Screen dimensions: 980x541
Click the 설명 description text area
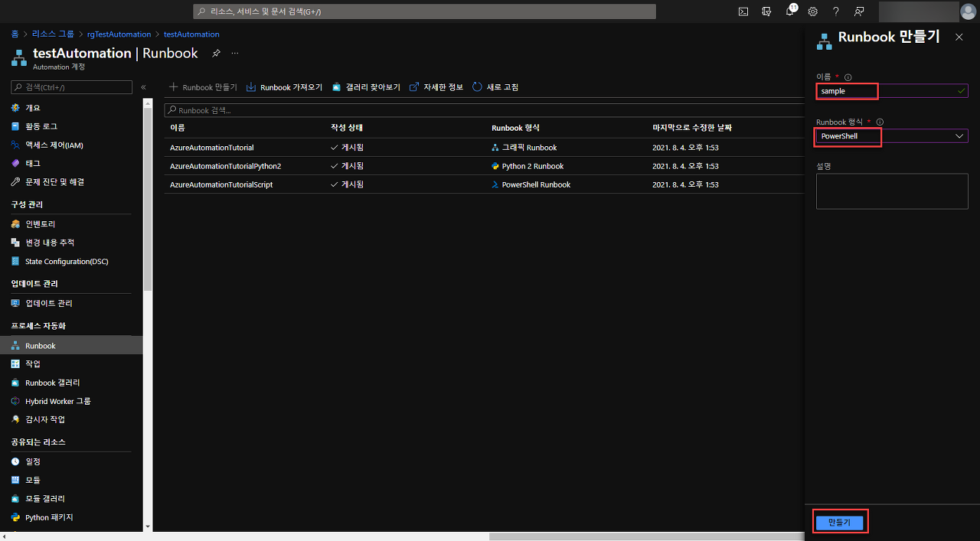point(892,191)
